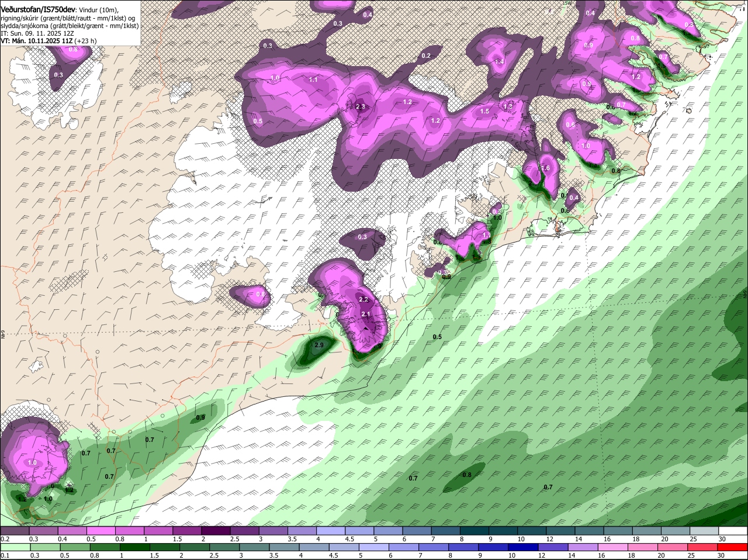Click the 'slydda/snjókoma' description line
Viewport: 748px width, 560px height.
[x=70, y=26]
